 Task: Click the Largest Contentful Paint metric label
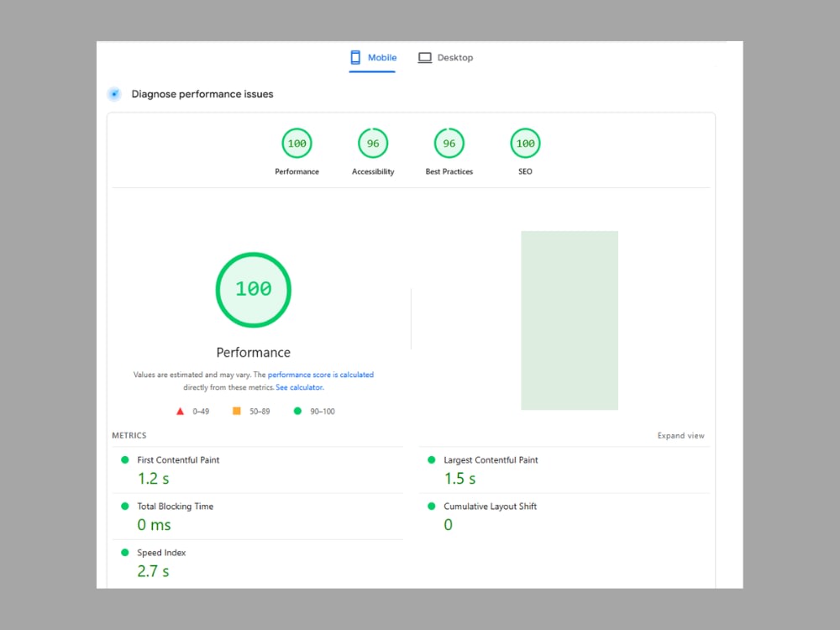coord(491,459)
